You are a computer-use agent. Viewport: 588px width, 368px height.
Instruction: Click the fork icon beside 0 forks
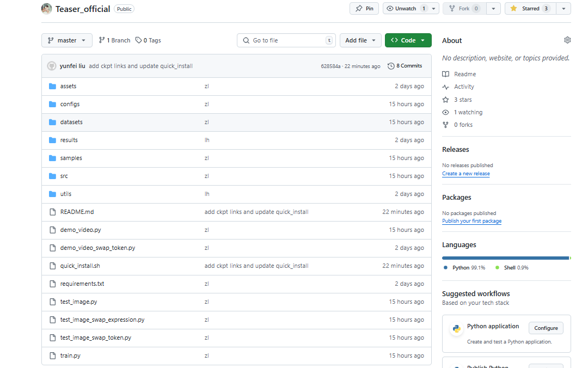(445, 125)
